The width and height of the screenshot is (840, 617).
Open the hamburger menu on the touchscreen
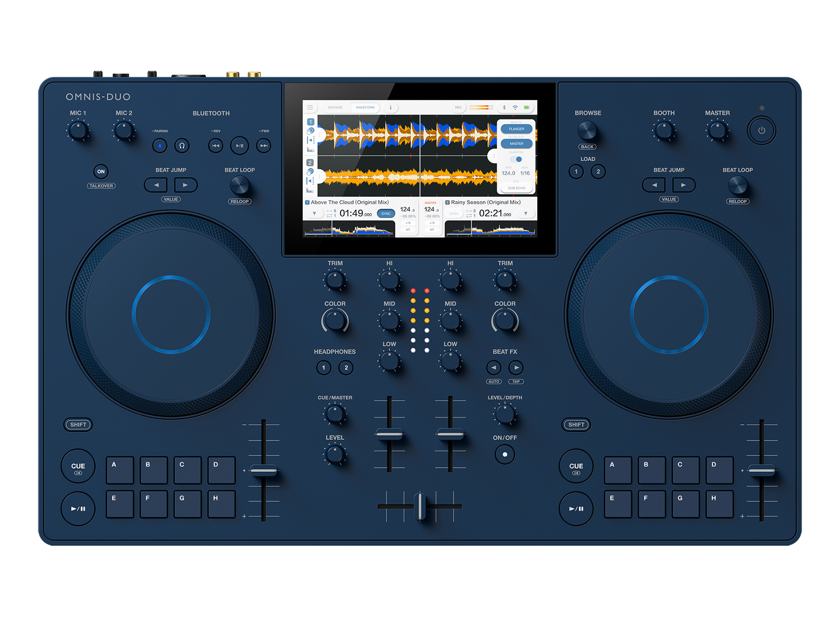[310, 107]
